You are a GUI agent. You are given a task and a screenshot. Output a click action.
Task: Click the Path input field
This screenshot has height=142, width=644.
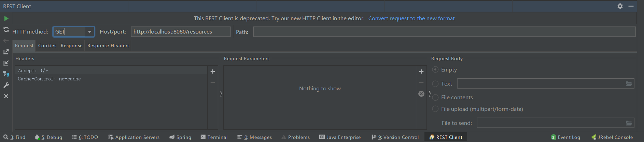coord(444,32)
